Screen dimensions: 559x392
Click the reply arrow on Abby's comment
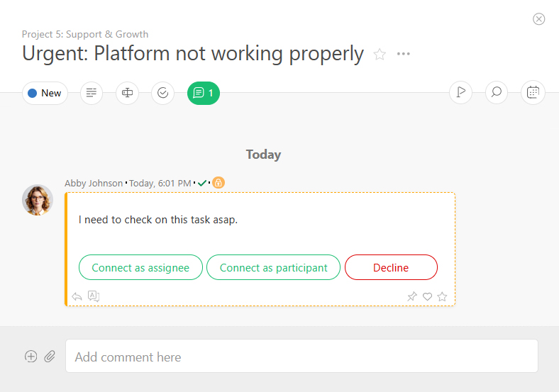(77, 296)
